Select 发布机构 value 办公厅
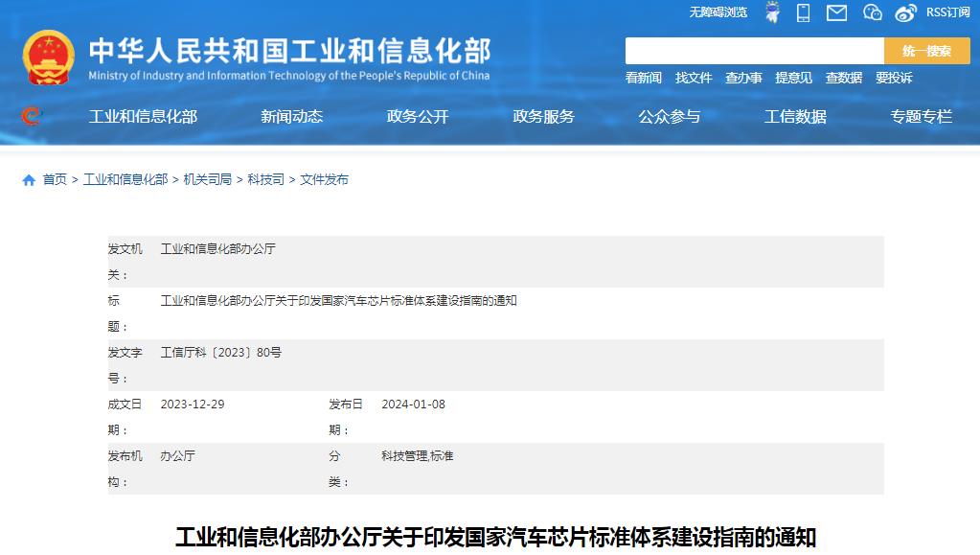Image resolution: width=980 pixels, height=555 pixels. point(177,456)
